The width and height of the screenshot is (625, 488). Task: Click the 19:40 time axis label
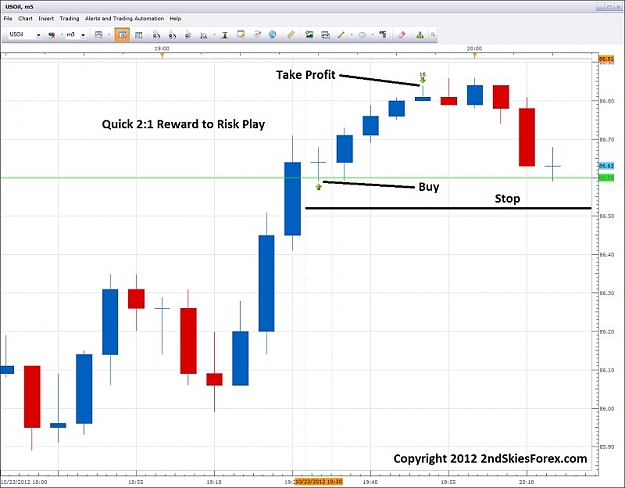point(371,482)
